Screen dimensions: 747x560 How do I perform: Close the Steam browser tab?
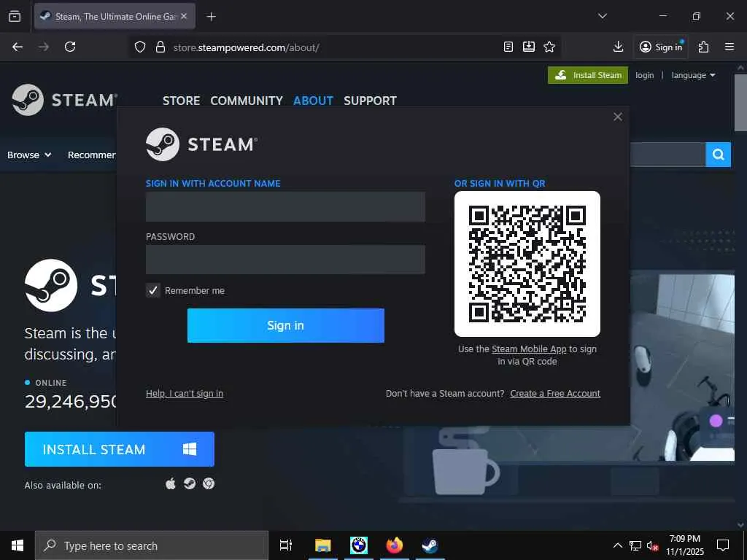pyautogui.click(x=184, y=16)
